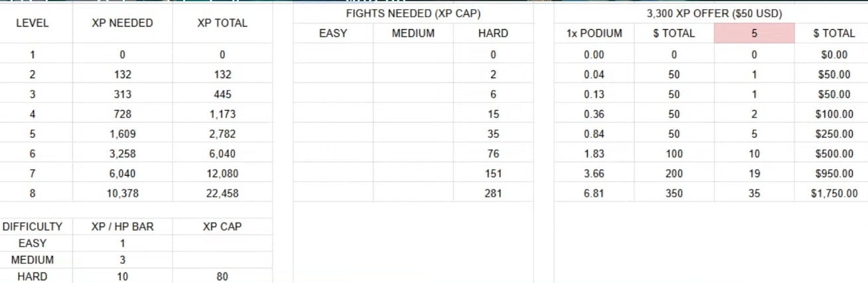The image size is (868, 283).
Task: Click the 3,300 XP OFFER ($50 USD) header
Action: [x=713, y=13]
